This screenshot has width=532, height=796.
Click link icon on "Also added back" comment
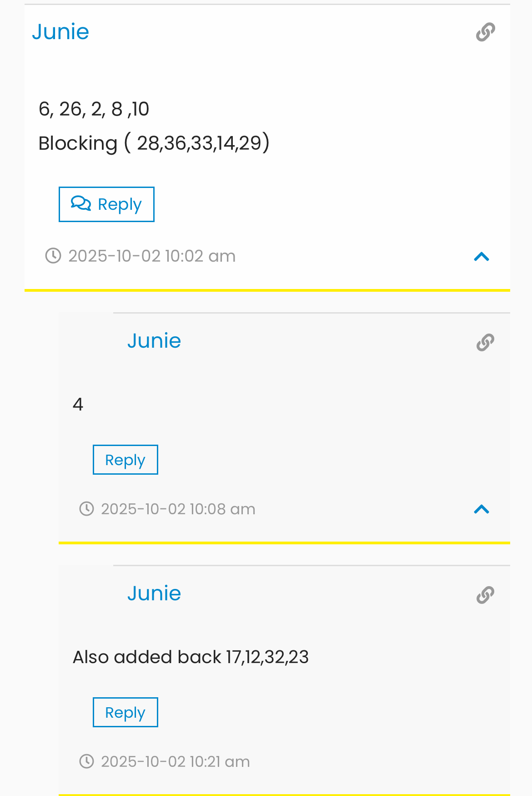485,595
